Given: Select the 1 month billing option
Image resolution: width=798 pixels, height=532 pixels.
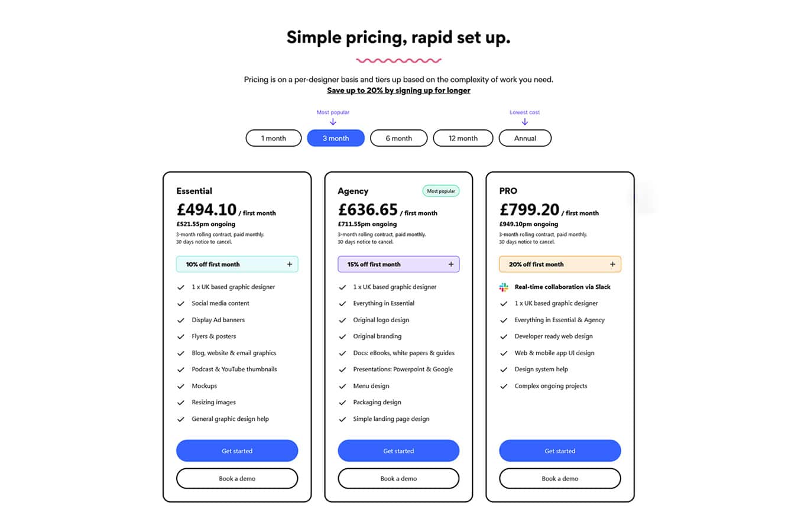Looking at the screenshot, I should [x=274, y=138].
